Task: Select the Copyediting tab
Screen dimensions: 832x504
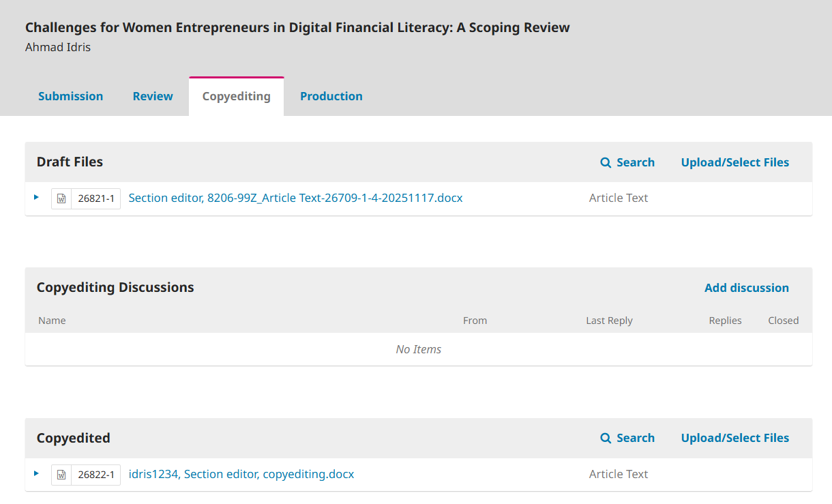Action: pos(236,96)
